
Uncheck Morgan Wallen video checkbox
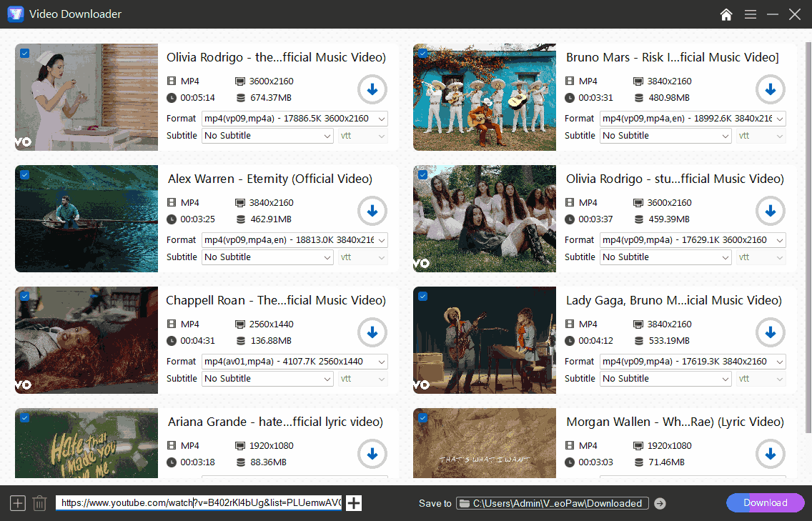[x=423, y=418]
